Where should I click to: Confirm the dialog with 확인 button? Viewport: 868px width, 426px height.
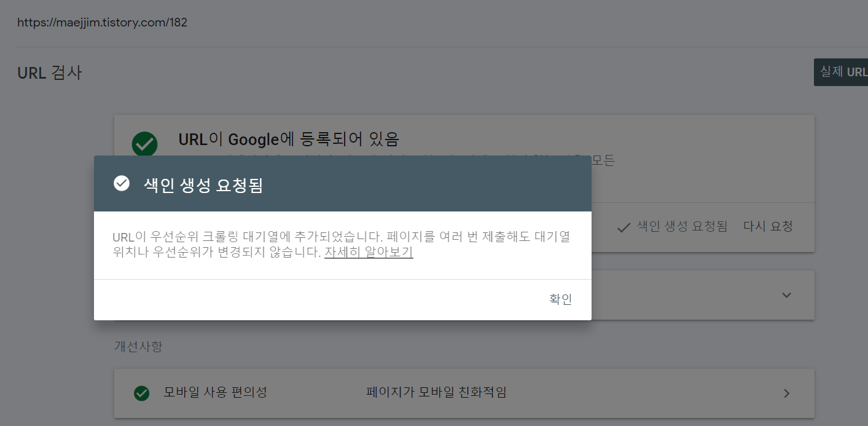560,299
